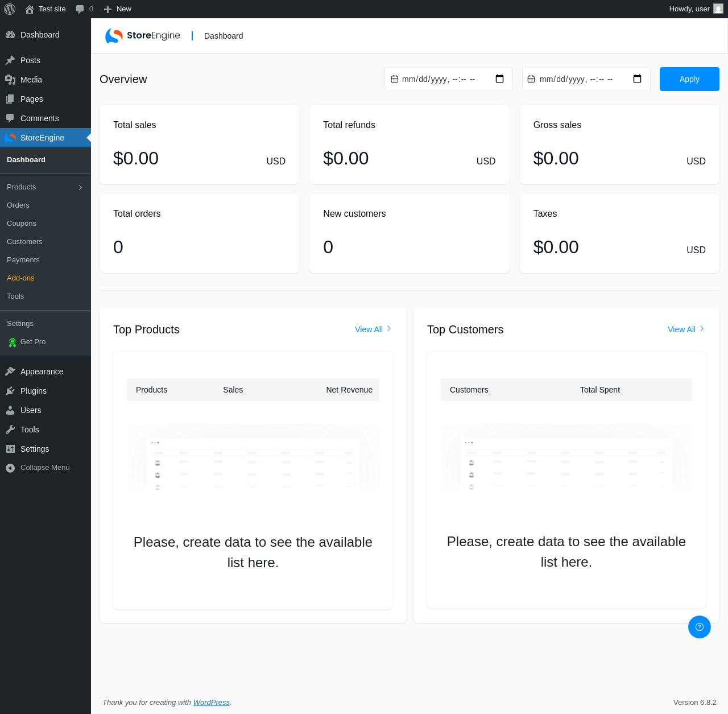Click the Dashboard breadcrumb in StoreEngine header
This screenshot has height=714, width=728.
[224, 36]
